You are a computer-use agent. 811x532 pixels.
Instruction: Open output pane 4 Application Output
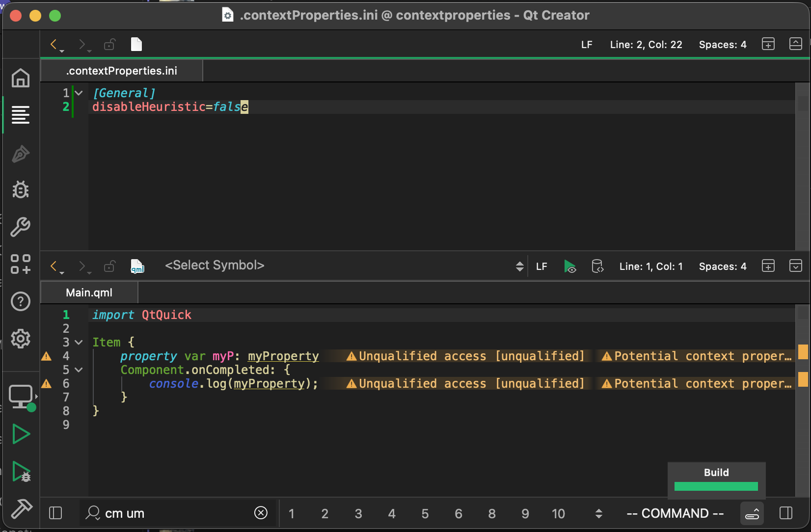pos(392,513)
